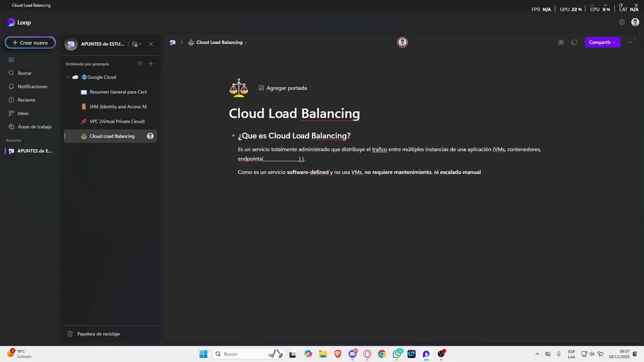Viewport: 644px width, 362px height.
Task: Open File Explorer from the taskbar
Action: (323, 354)
